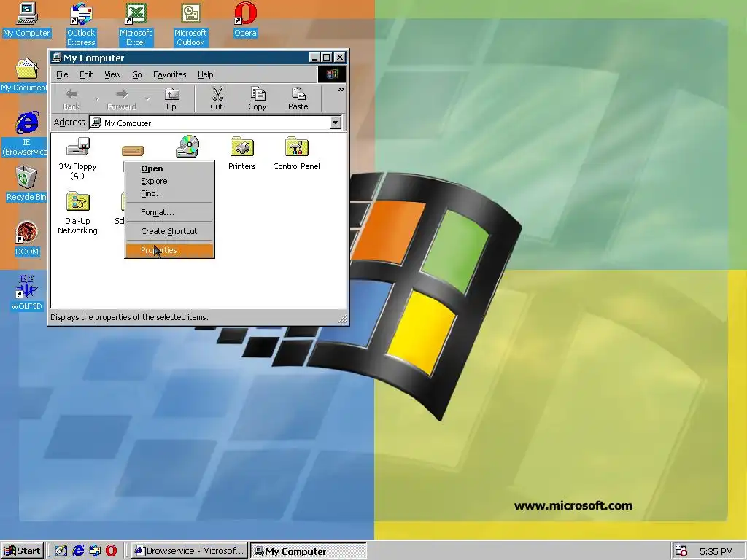Click the Outlook Express quick launch icon
The image size is (747, 560).
pos(95,551)
